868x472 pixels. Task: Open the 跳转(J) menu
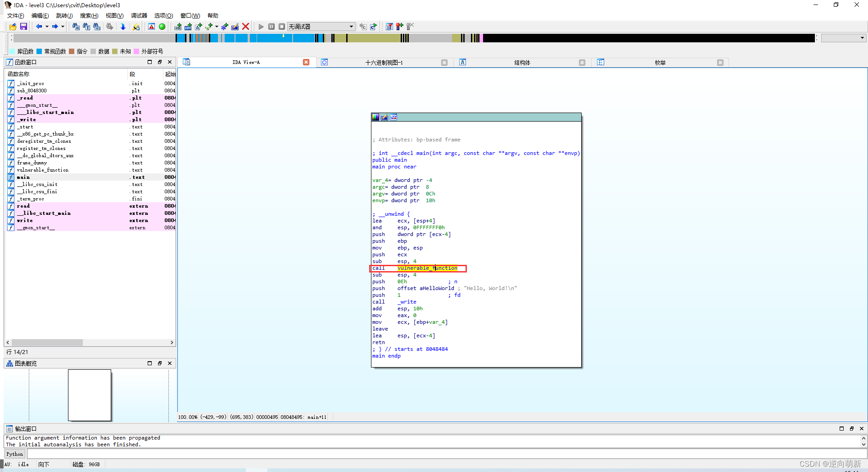pos(64,16)
